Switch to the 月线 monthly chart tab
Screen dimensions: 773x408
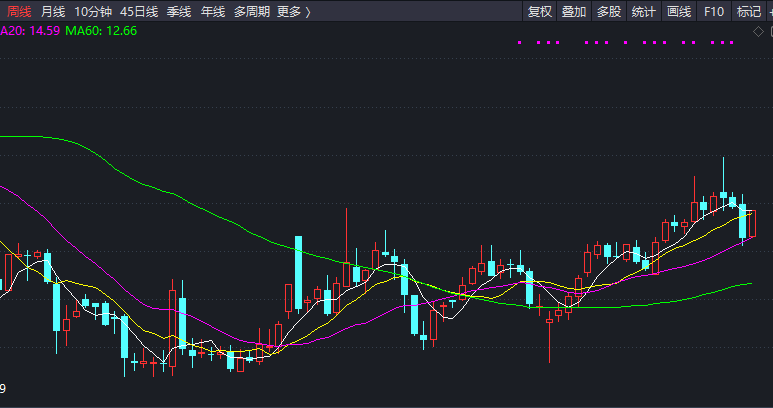53,11
